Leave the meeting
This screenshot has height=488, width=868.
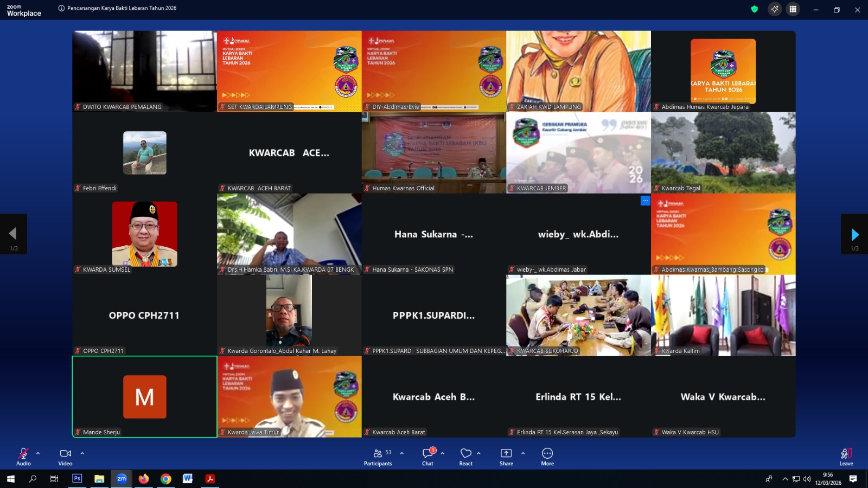pyautogui.click(x=846, y=456)
